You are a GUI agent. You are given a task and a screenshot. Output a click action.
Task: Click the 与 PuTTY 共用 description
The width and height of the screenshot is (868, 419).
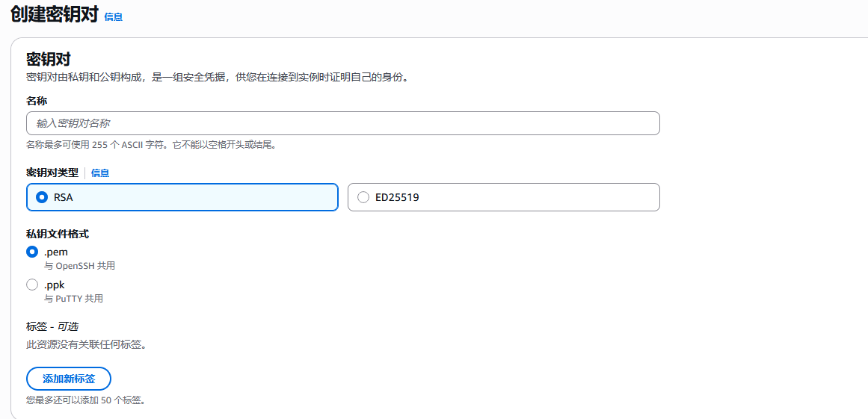click(x=73, y=299)
